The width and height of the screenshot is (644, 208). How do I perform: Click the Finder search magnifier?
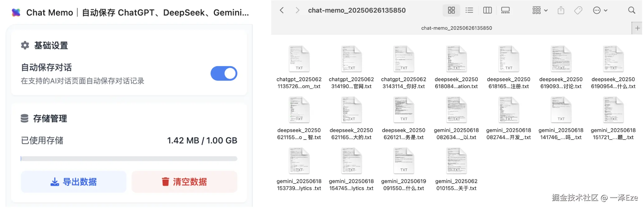click(x=632, y=10)
